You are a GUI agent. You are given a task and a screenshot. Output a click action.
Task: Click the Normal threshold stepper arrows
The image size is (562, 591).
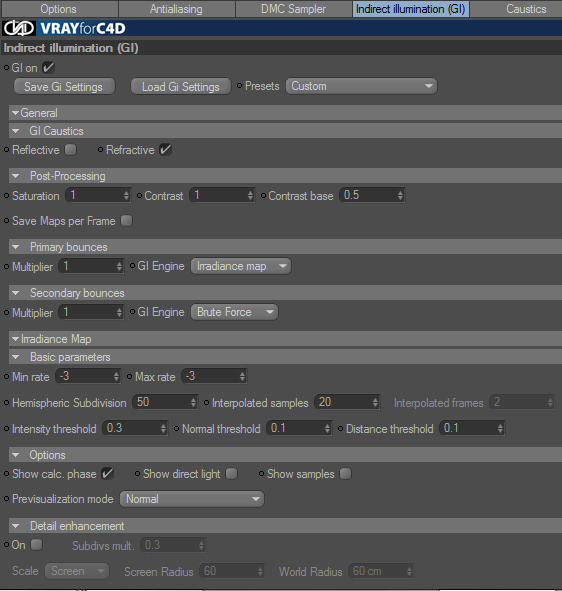pos(328,428)
